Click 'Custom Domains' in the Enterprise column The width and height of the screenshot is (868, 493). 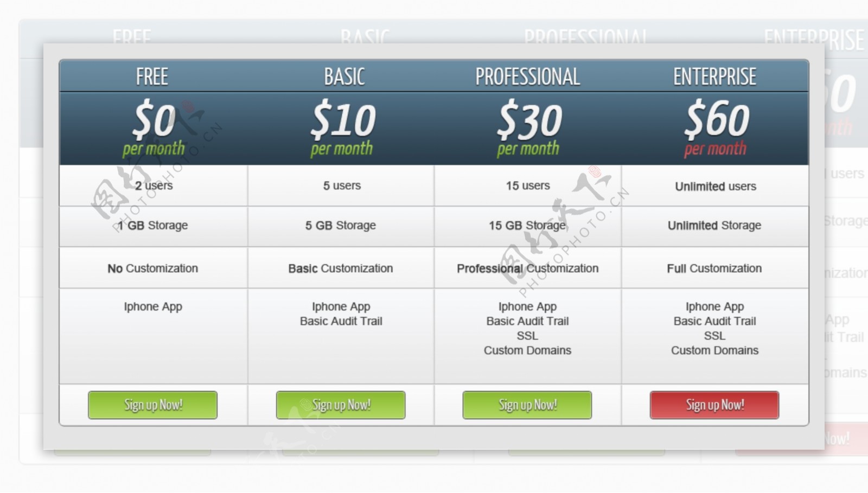click(x=714, y=350)
